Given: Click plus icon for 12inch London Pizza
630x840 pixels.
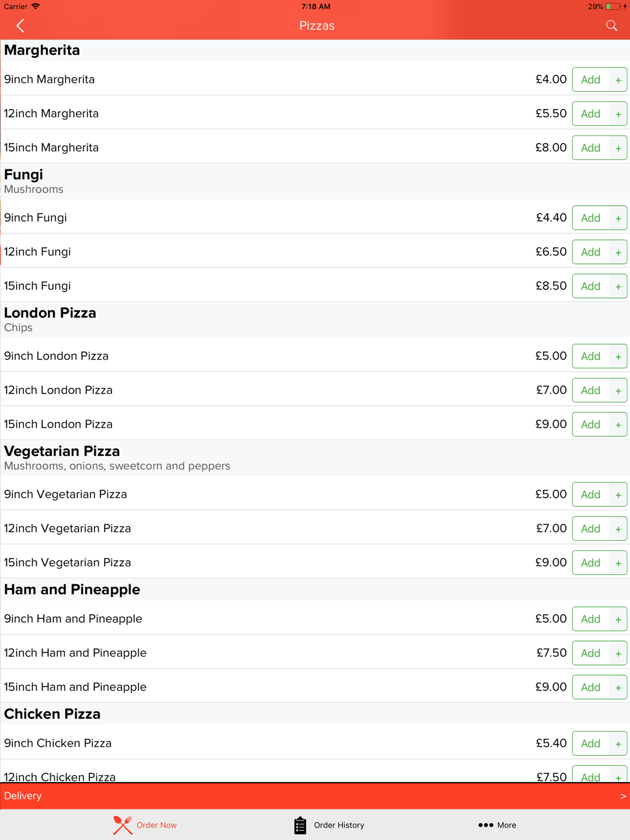Looking at the screenshot, I should [x=618, y=390].
